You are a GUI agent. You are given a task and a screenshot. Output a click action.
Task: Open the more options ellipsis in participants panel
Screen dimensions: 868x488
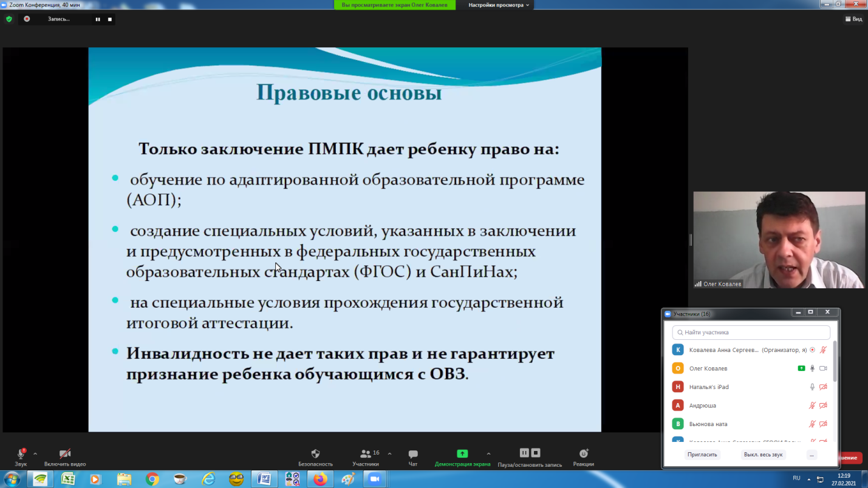click(812, 455)
